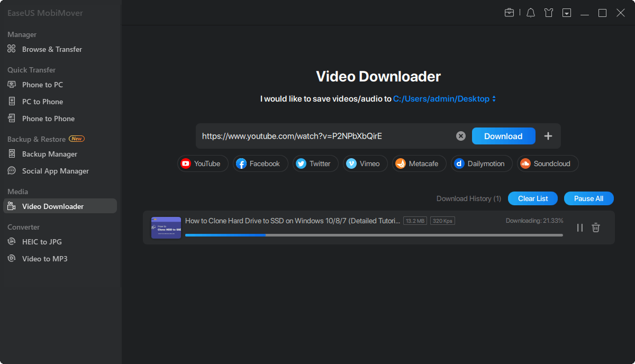Choose the Metacafe site shortcut
The height and width of the screenshot is (364, 635).
[419, 163]
